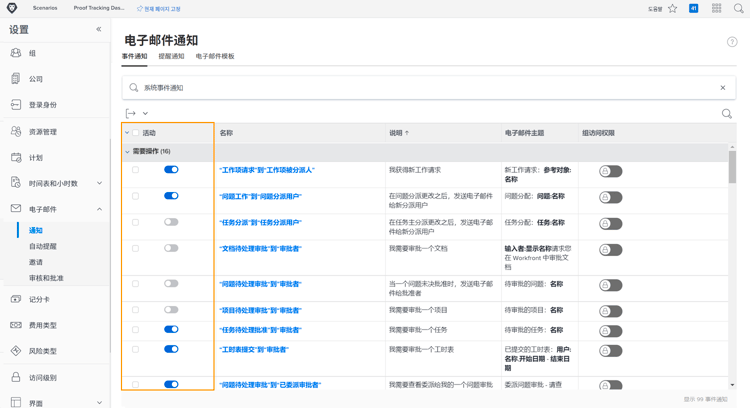This screenshot has width=750, height=408.
Task: Select 自动提醒 in the sidebar submenu
Action: [x=43, y=246]
